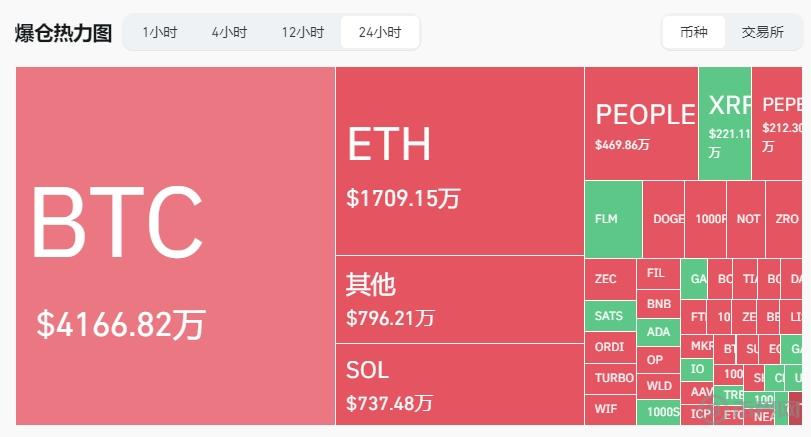This screenshot has height=437, width=811.
Task: Select the green XRP tile
Action: coord(724,123)
